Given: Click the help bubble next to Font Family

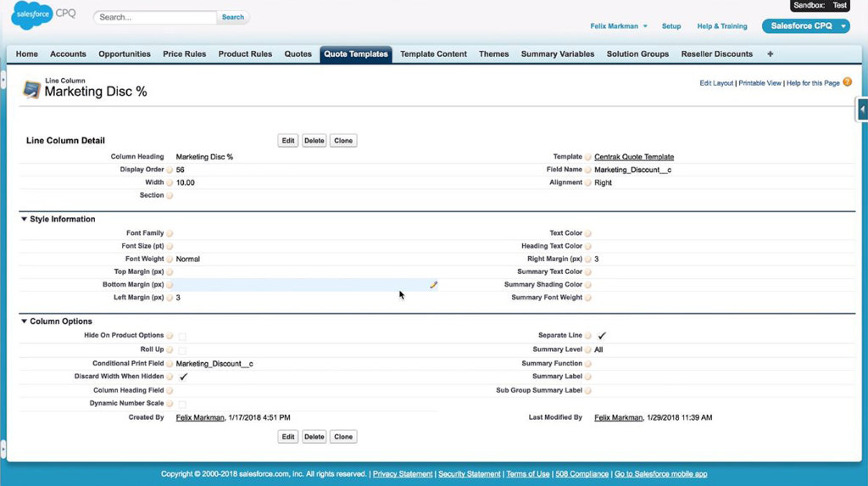Looking at the screenshot, I should point(170,233).
